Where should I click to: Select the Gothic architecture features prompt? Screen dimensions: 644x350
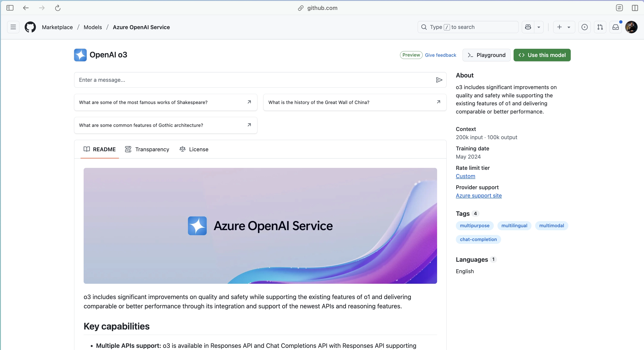point(166,125)
